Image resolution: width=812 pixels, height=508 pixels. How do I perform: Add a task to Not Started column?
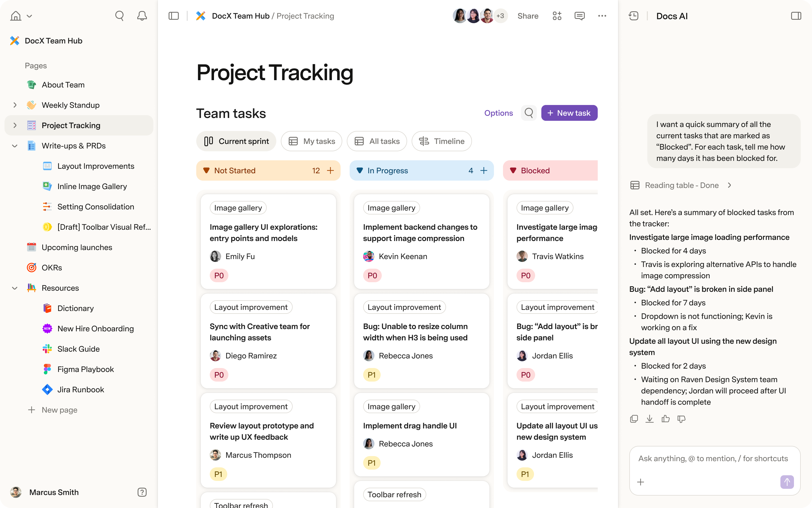pyautogui.click(x=330, y=171)
